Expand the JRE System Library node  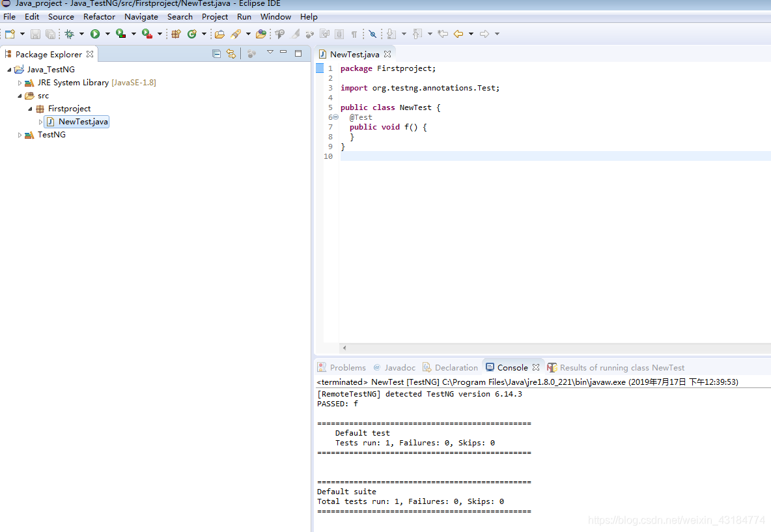click(x=20, y=83)
